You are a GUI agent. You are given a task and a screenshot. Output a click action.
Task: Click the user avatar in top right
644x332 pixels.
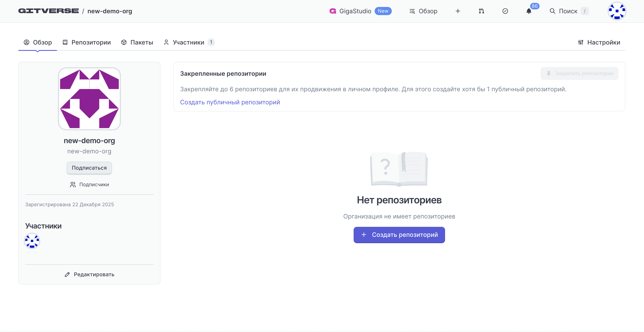coord(617,11)
